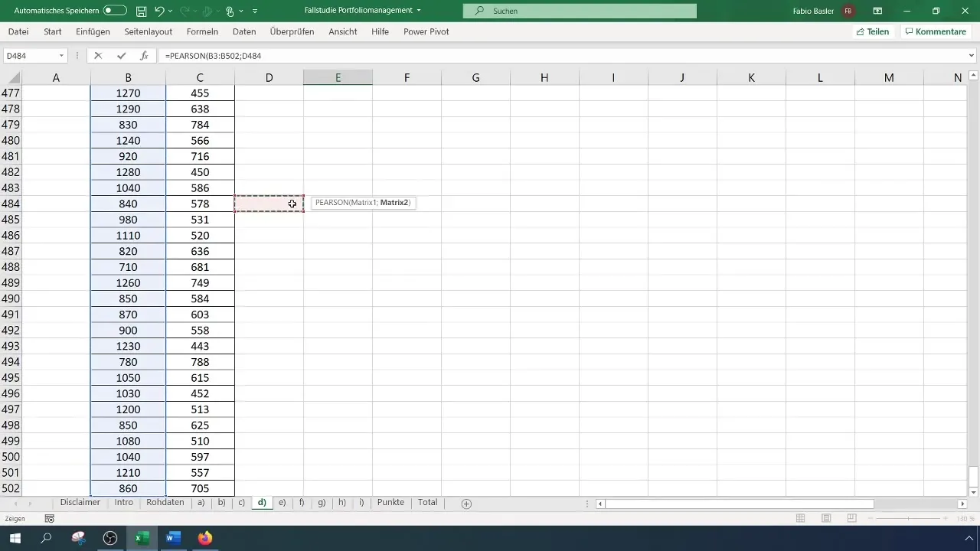Select column B header
Viewport: 980px width, 551px height.
(x=128, y=77)
